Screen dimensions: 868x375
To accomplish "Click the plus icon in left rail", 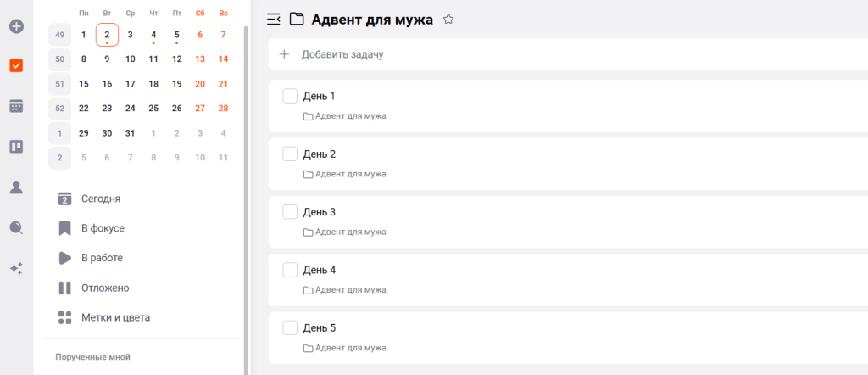I will click(x=16, y=26).
